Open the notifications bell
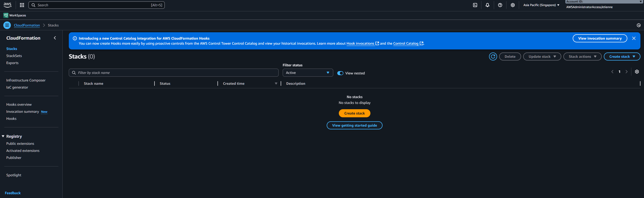The height and width of the screenshot is (198, 644). pos(487,5)
